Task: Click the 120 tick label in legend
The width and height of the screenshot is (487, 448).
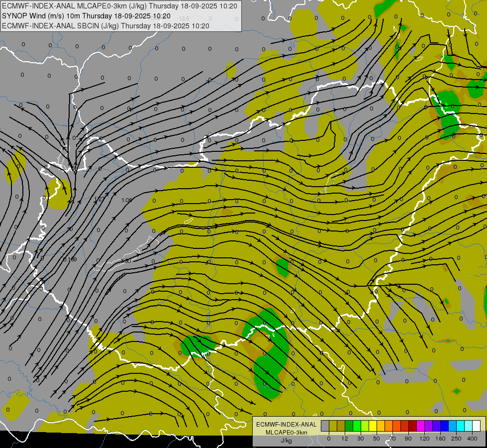Action: pyautogui.click(x=425, y=439)
